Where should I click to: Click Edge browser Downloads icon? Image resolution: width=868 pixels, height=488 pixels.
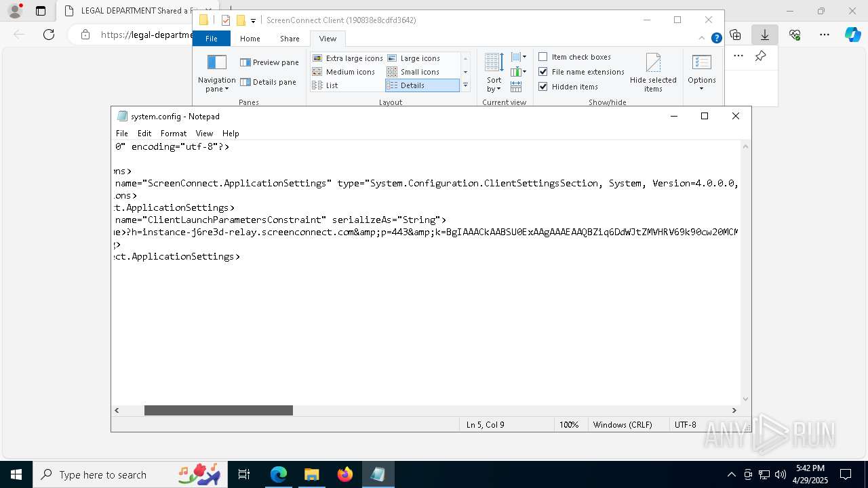click(765, 35)
